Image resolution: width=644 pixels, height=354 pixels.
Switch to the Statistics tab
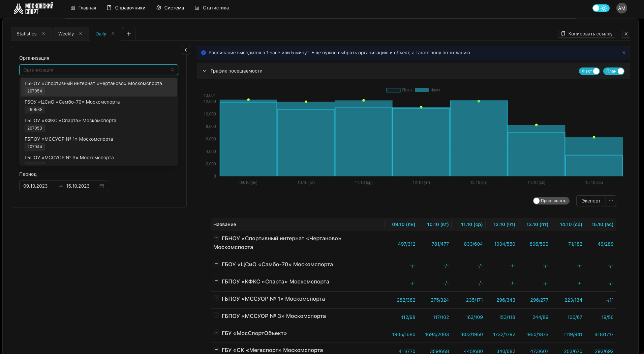27,34
